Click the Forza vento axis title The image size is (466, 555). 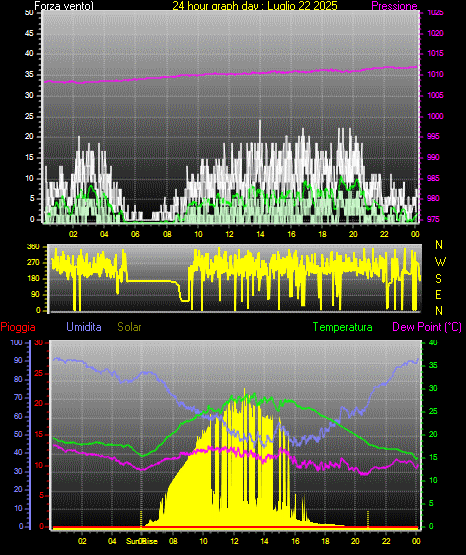click(64, 6)
